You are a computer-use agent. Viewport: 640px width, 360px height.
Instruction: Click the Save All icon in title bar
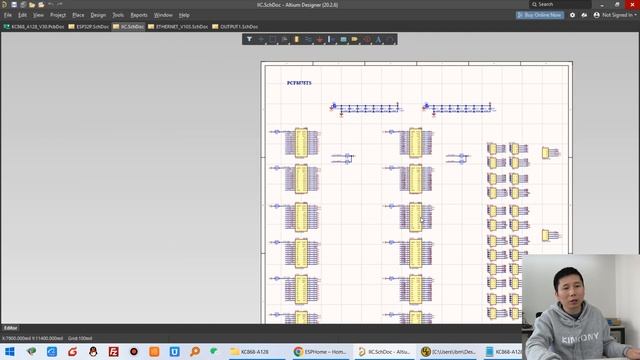pos(23,4)
